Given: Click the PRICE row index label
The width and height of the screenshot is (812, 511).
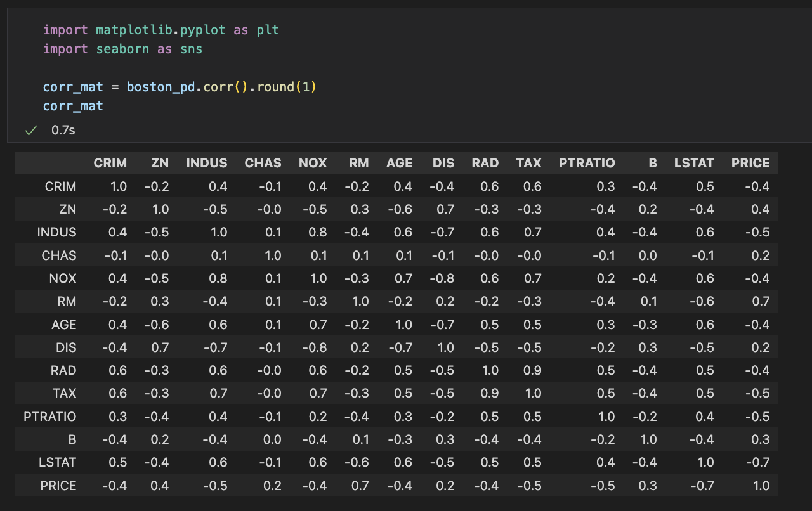Looking at the screenshot, I should point(58,486).
